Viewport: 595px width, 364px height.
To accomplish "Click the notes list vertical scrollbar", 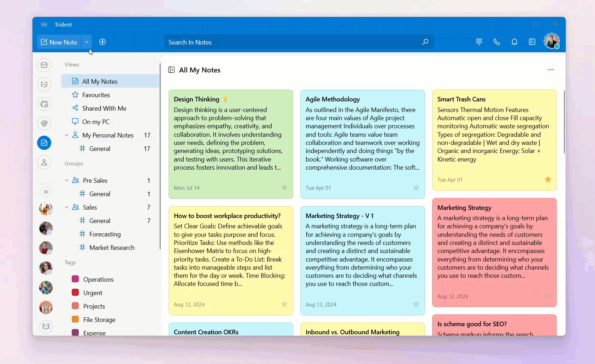I will coord(564,122).
